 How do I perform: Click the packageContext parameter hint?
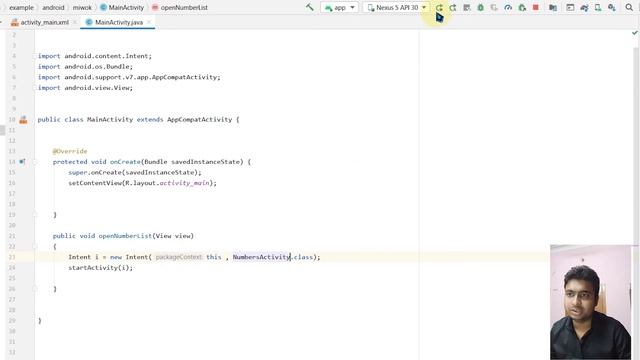click(179, 257)
